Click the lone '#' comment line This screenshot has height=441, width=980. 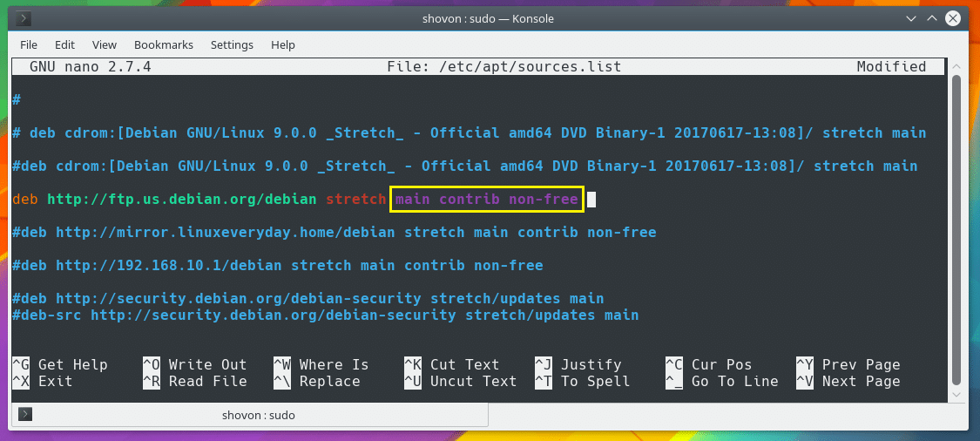click(17, 100)
